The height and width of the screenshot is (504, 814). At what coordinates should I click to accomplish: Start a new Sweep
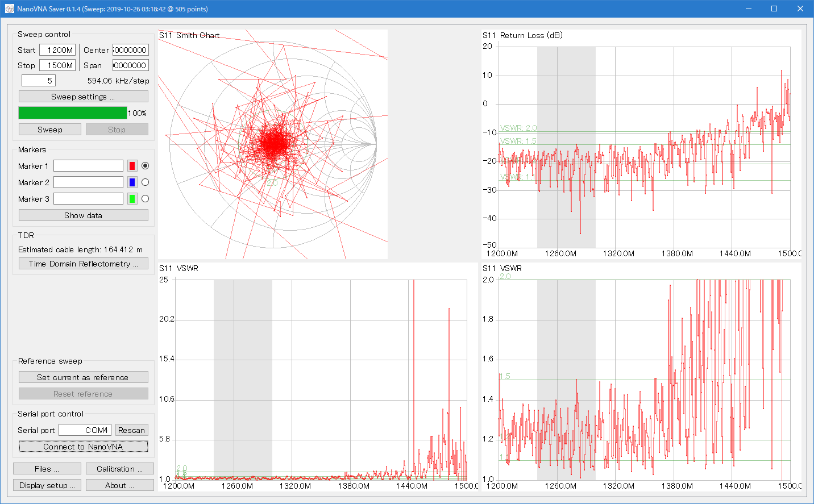pos(50,130)
